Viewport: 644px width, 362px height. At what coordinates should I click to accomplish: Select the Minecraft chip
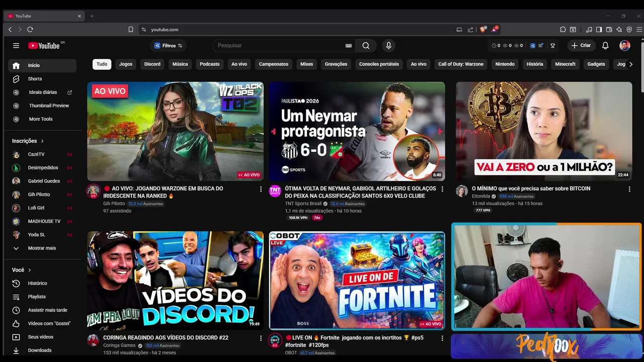(x=565, y=64)
